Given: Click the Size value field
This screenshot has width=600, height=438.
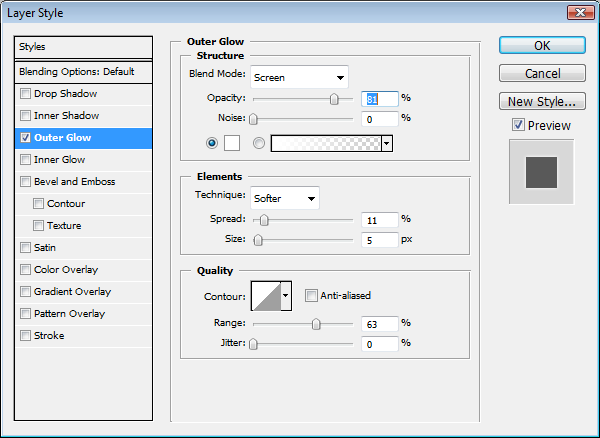Looking at the screenshot, I should pyautogui.click(x=380, y=240).
